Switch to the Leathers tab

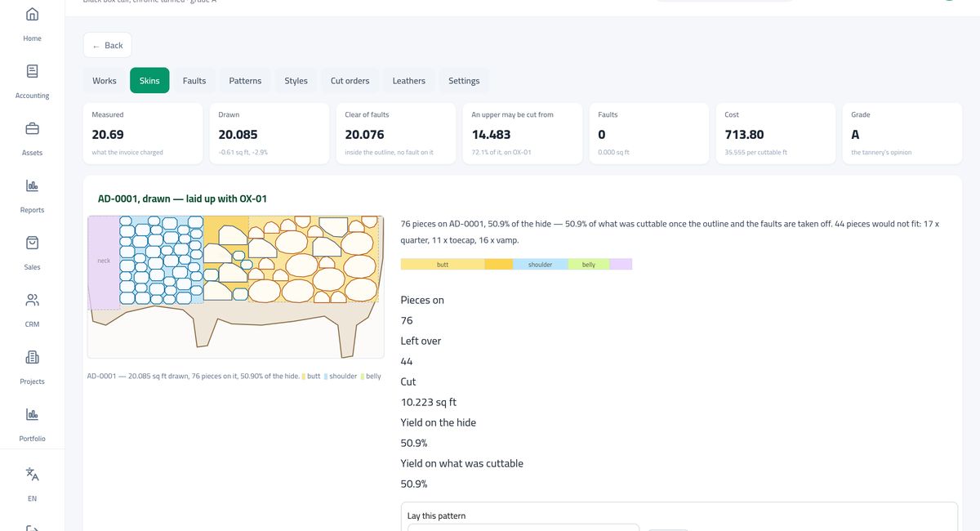click(409, 81)
